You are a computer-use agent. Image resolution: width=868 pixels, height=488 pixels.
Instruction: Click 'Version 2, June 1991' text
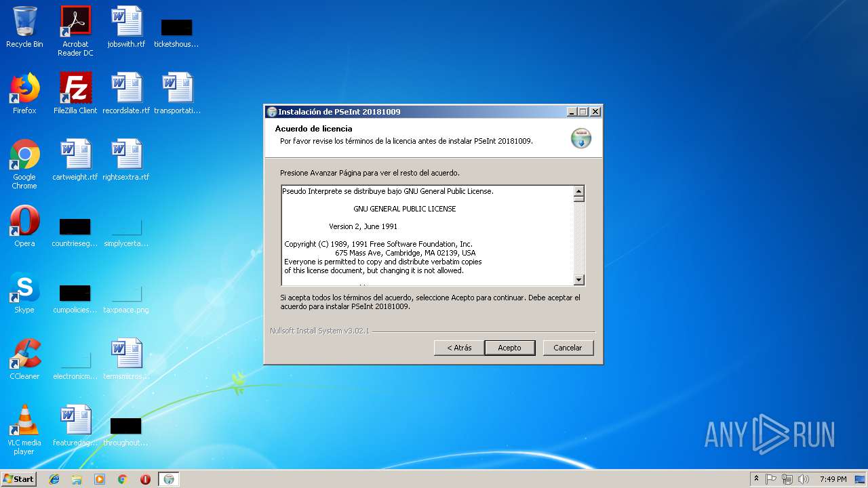pos(363,226)
